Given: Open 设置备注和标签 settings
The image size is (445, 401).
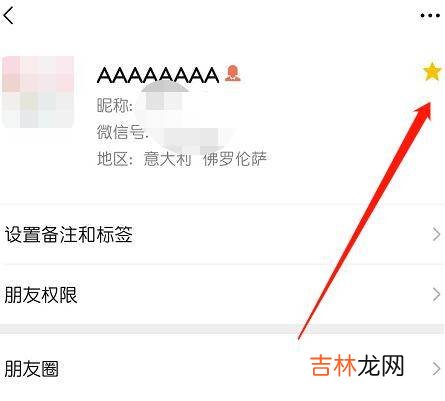Looking at the screenshot, I should [222, 234].
